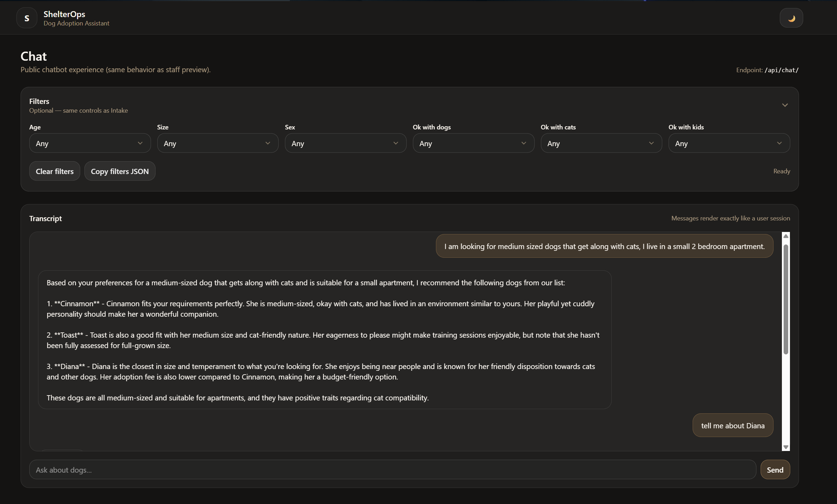Click transcript scrollbar down arrow
Image resolution: width=837 pixels, height=504 pixels.
pos(786,447)
